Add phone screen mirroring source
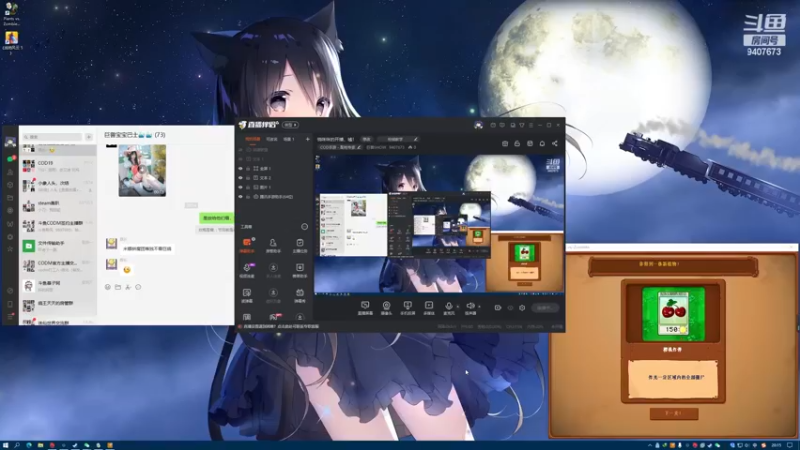This screenshot has width=800, height=450. point(407,308)
